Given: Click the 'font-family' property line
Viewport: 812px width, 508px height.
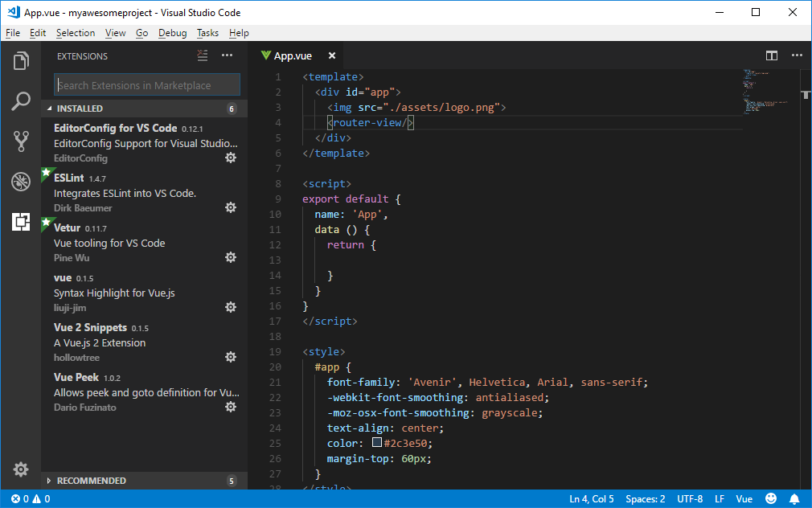Looking at the screenshot, I should coord(487,382).
